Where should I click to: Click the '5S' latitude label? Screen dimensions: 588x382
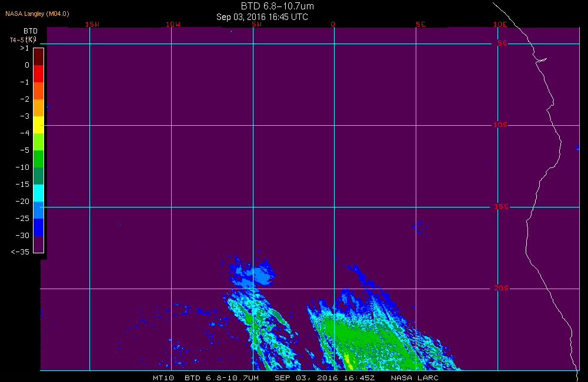502,43
